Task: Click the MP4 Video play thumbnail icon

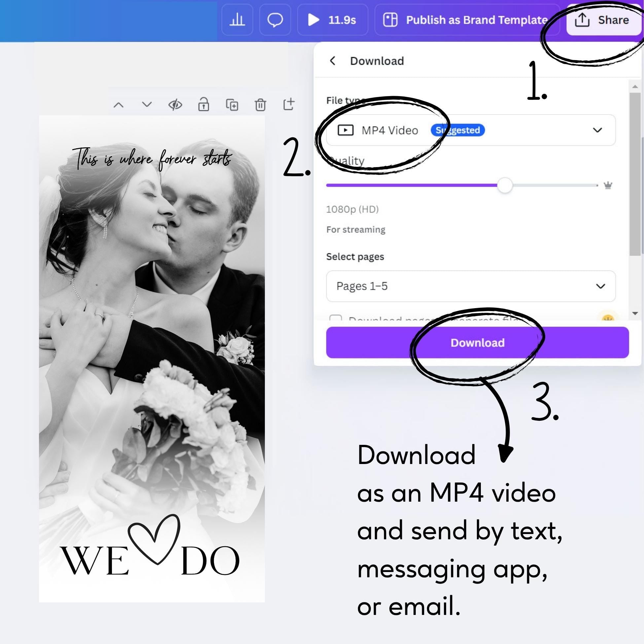Action: (x=346, y=130)
